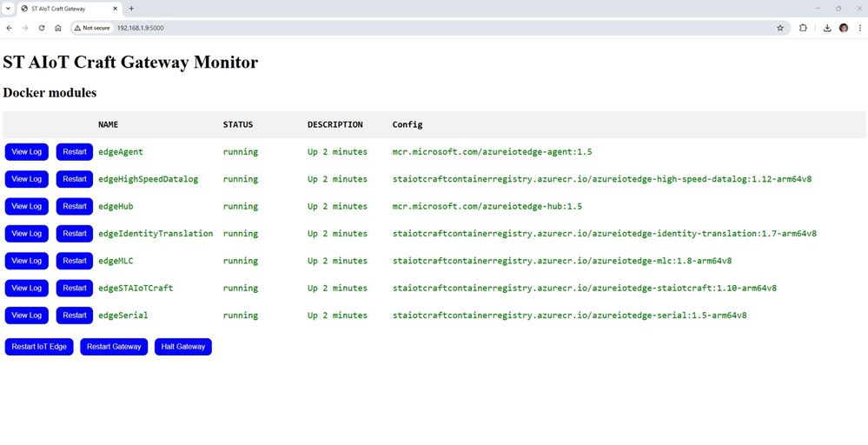The image size is (868, 445).
Task: Click the edgeSTAIoTCraft module name
Action: click(136, 288)
